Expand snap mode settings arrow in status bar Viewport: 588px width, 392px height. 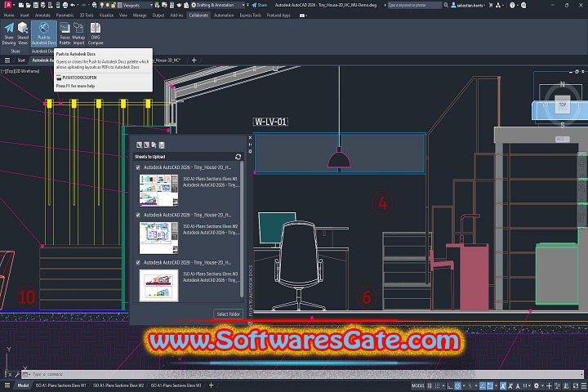443,385
